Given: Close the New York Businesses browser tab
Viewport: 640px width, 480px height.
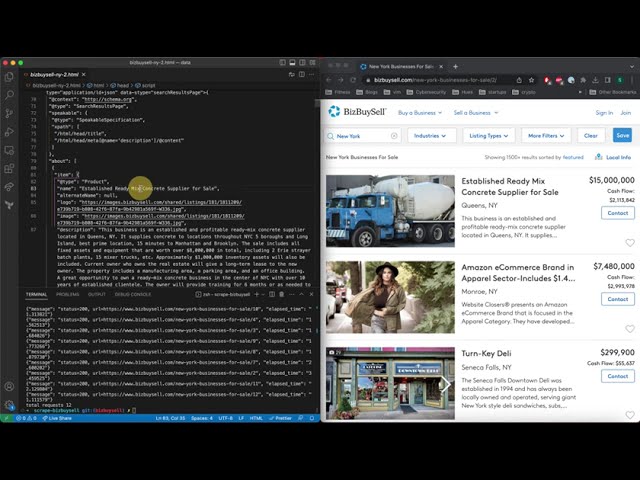Looking at the screenshot, I should pyautogui.click(x=441, y=67).
